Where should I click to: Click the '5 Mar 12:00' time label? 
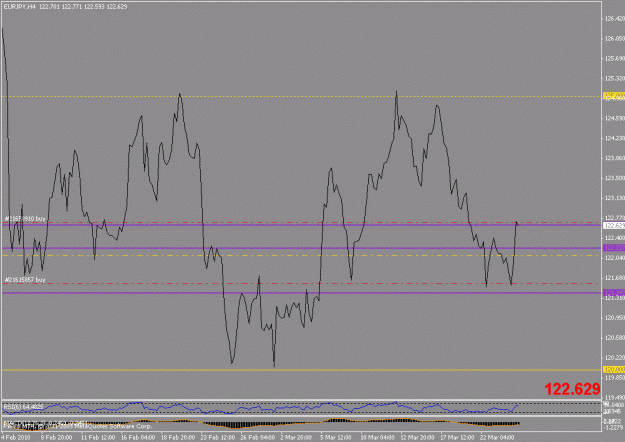pyautogui.click(x=336, y=437)
